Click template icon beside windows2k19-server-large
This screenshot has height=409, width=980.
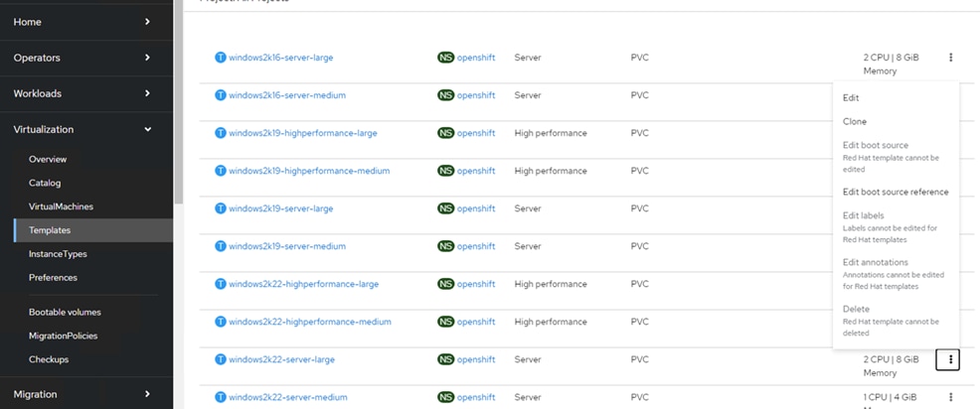click(221, 208)
